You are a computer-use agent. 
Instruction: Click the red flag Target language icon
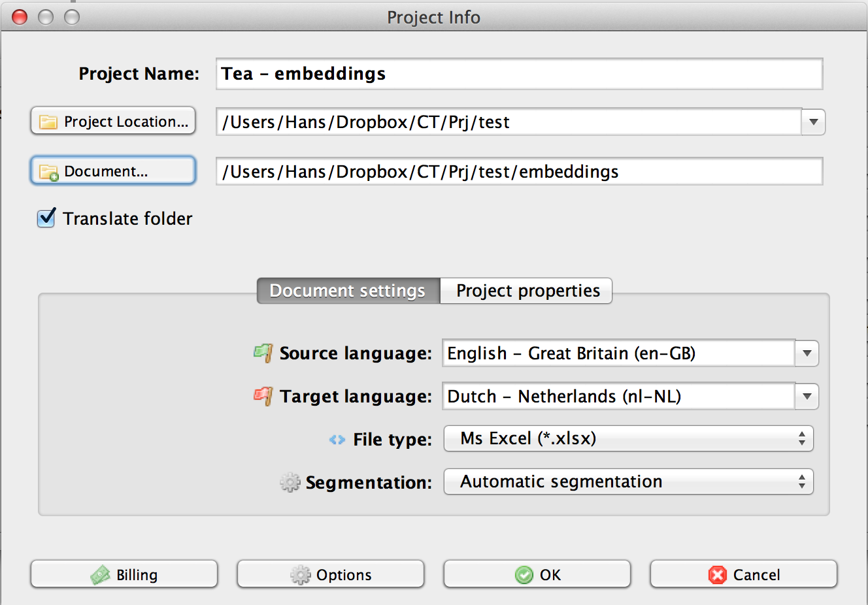click(x=263, y=396)
